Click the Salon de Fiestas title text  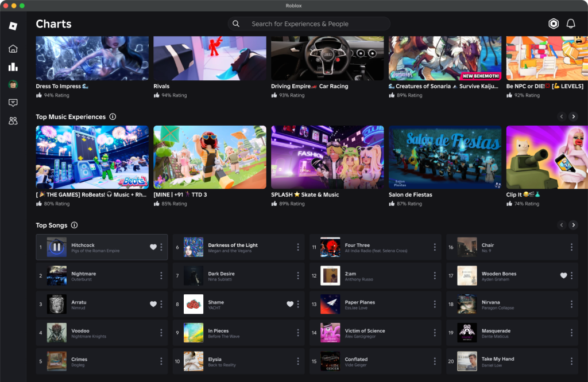pos(410,195)
